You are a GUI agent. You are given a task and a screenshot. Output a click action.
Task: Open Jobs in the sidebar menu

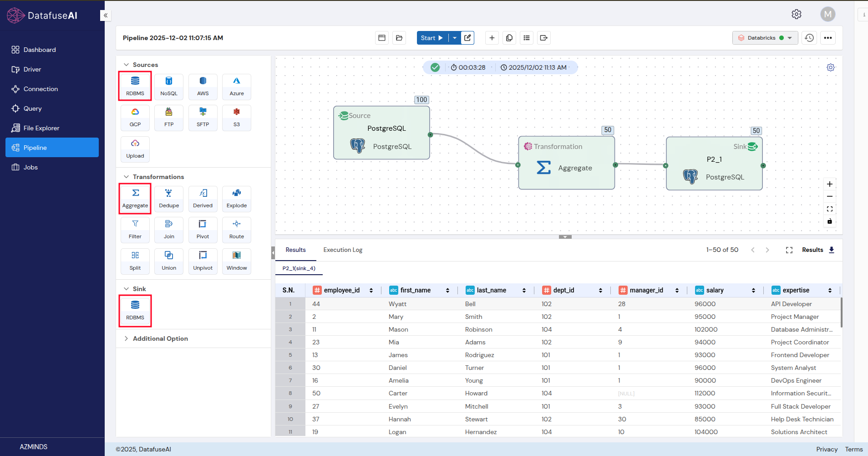30,167
